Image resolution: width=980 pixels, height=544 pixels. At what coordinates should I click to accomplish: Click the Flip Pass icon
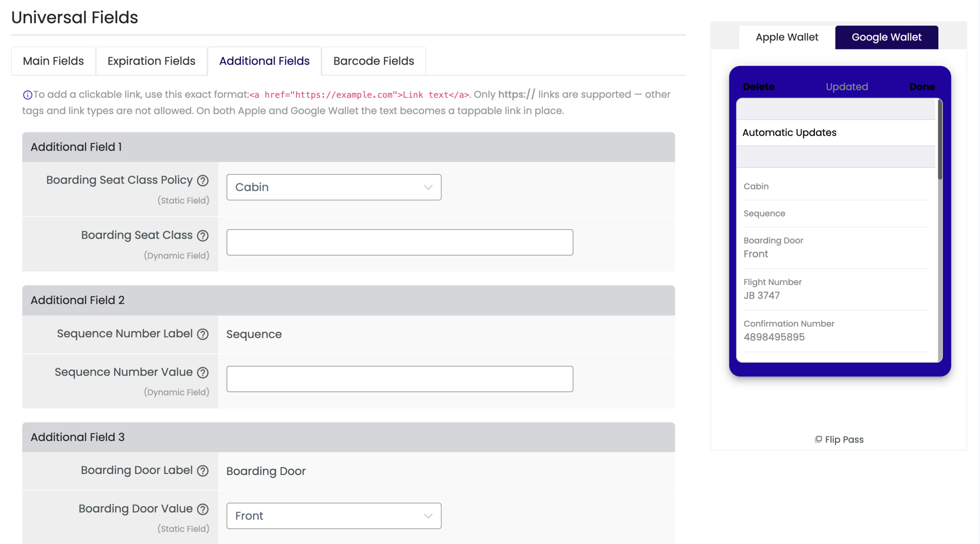click(x=818, y=440)
